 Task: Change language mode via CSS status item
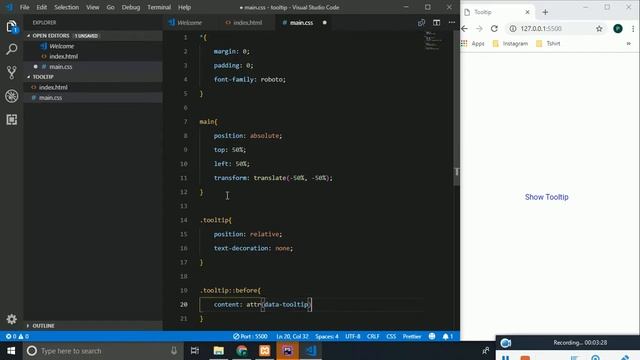coord(391,336)
